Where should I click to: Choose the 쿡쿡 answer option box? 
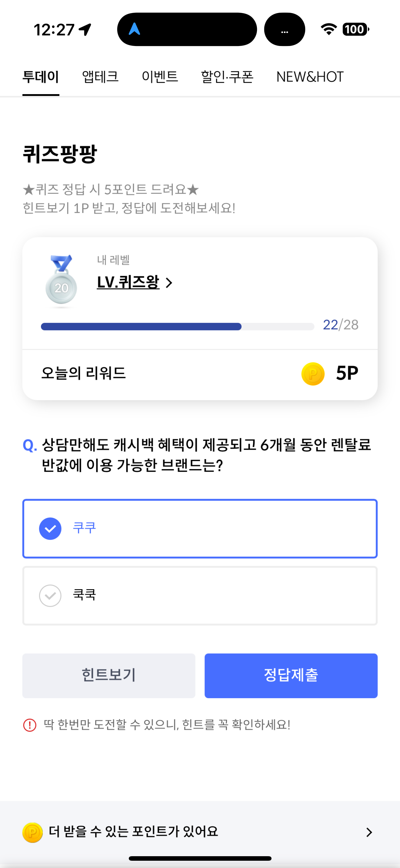pos(200,596)
